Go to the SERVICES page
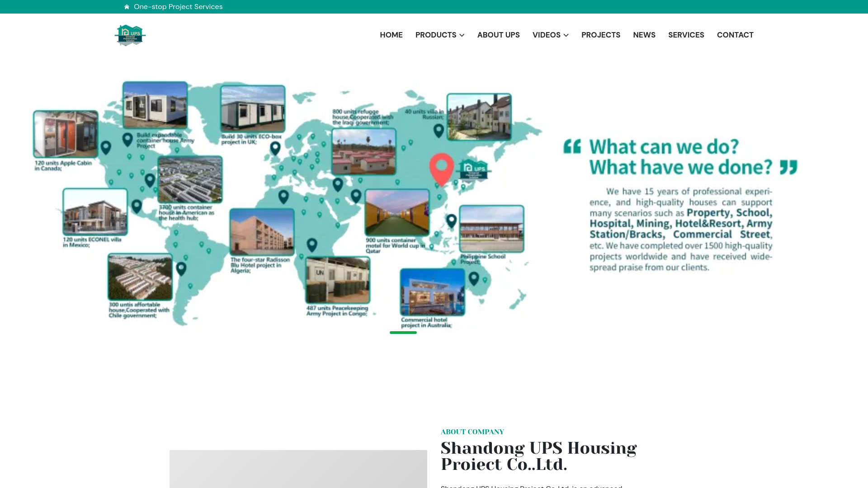This screenshot has width=868, height=488. coord(686,35)
